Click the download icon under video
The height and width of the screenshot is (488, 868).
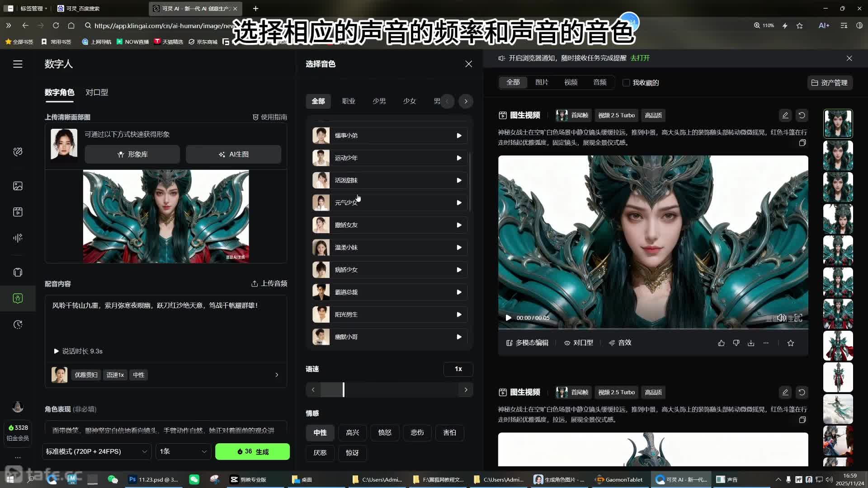[x=751, y=343]
